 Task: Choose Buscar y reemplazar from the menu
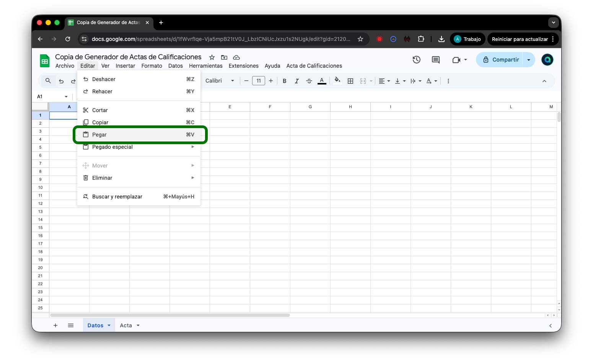pyautogui.click(x=117, y=197)
